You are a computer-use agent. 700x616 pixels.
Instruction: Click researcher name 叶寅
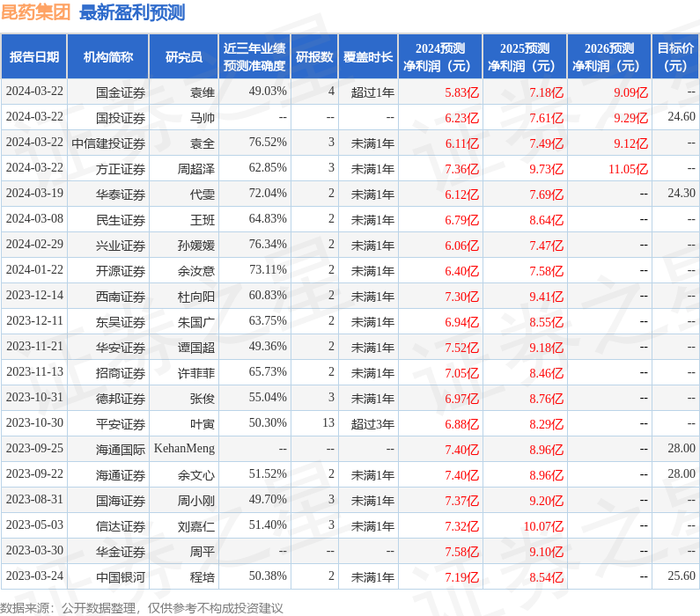click(x=203, y=423)
